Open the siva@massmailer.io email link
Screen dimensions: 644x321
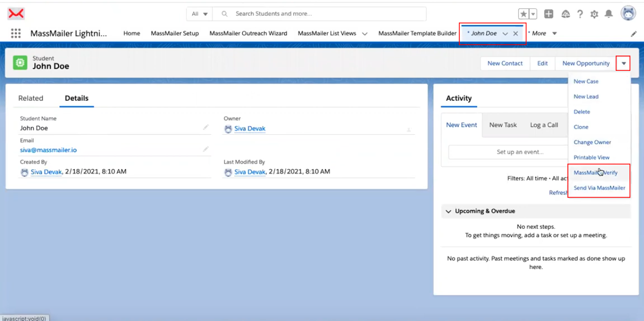click(x=48, y=150)
